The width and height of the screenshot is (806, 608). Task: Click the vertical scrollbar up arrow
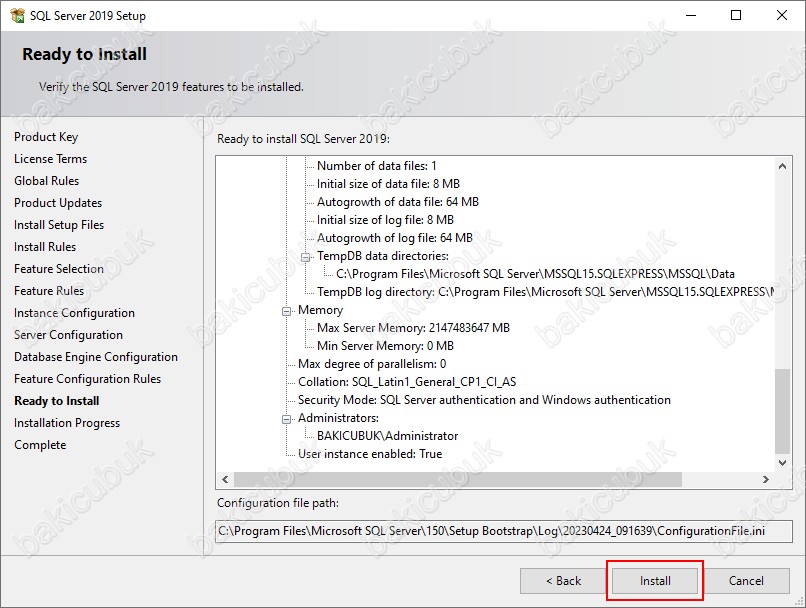(x=782, y=166)
